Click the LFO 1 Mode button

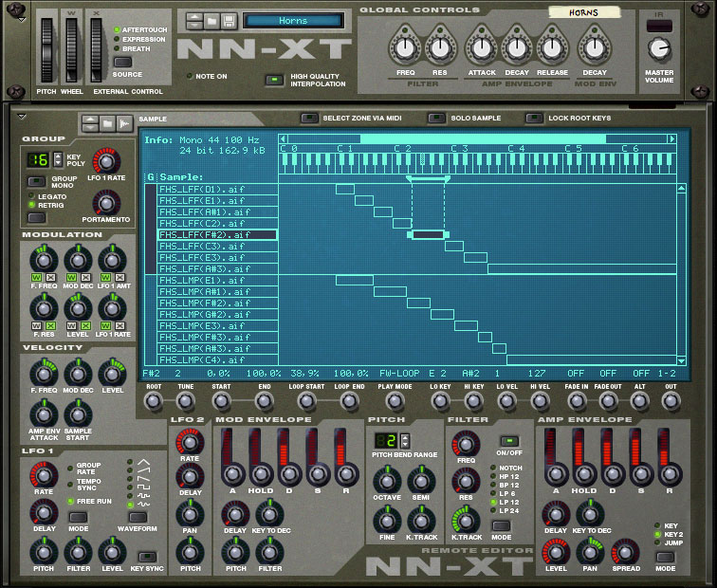point(78,517)
